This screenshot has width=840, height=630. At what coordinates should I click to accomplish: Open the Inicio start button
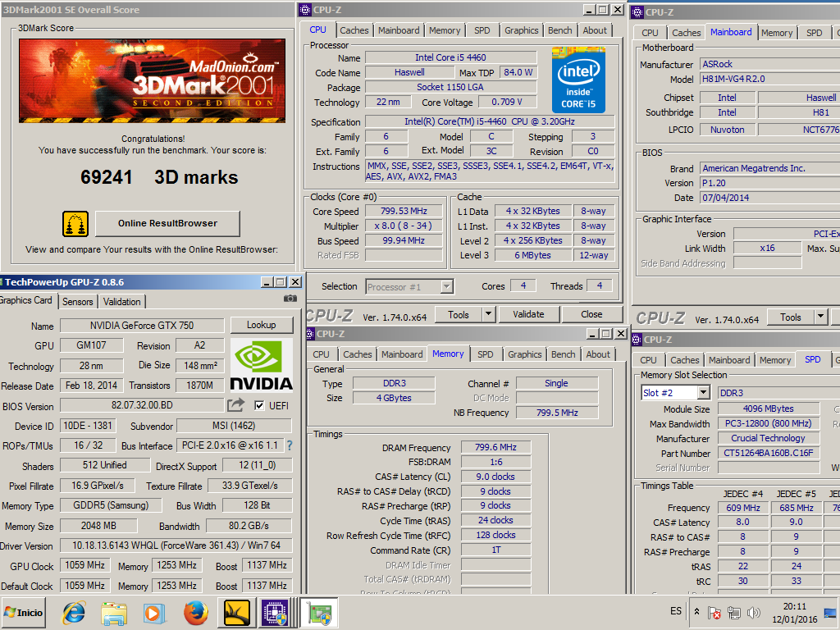(x=24, y=612)
